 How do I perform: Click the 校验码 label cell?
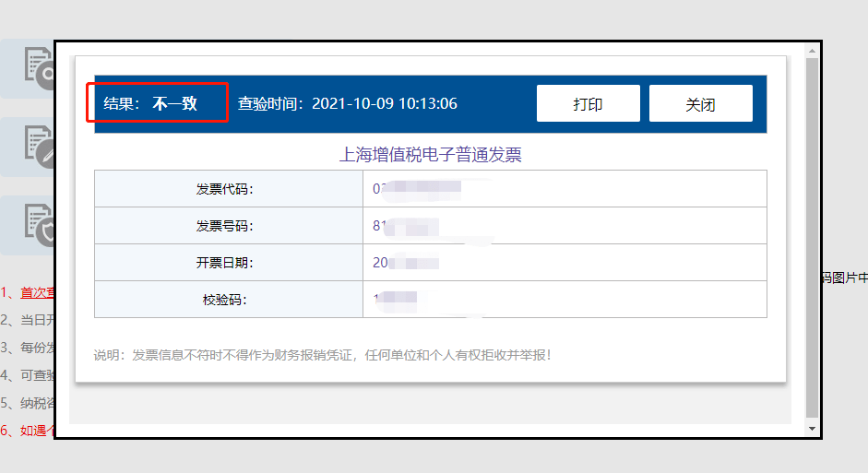click(229, 300)
